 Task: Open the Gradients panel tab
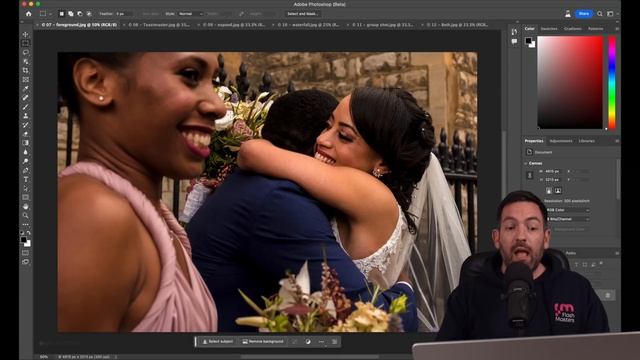click(573, 29)
